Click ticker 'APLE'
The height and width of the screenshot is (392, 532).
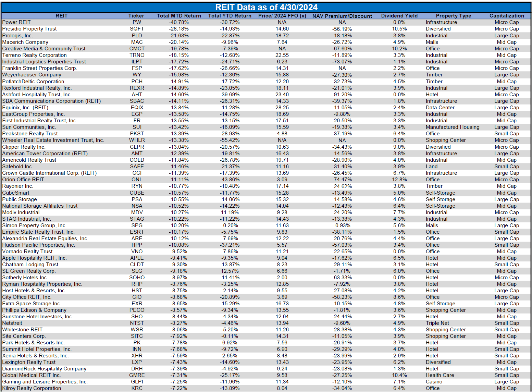coord(137,258)
